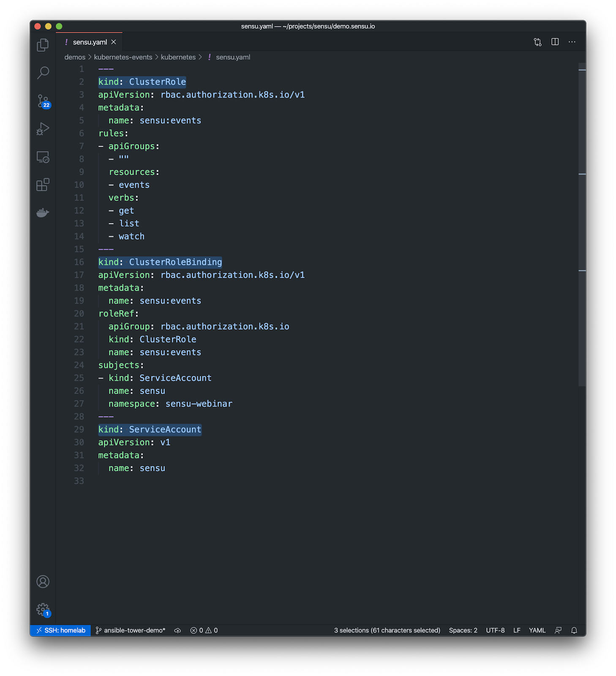The height and width of the screenshot is (676, 616).
Task: Click the 'resources:' line
Action: (134, 172)
